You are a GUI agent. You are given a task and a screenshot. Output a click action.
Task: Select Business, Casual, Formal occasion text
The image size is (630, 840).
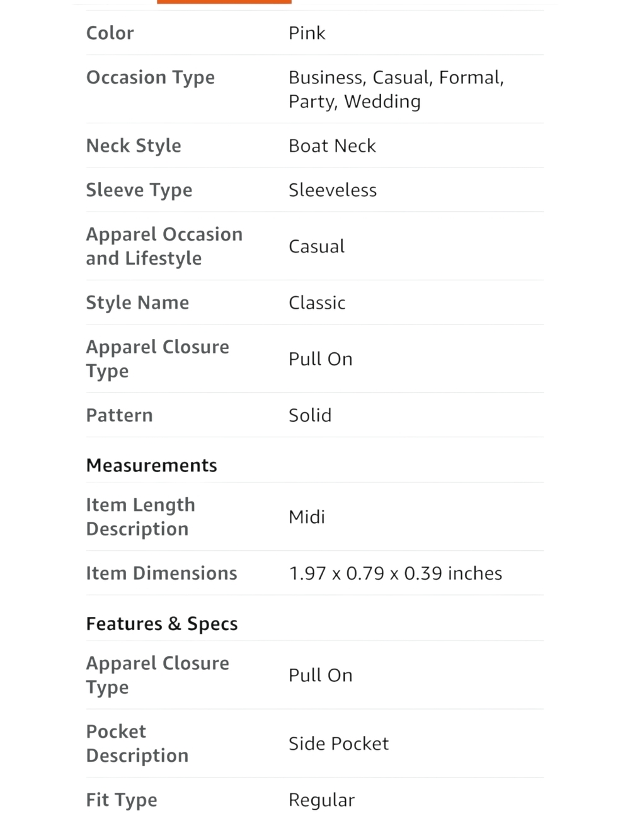pyautogui.click(x=396, y=78)
